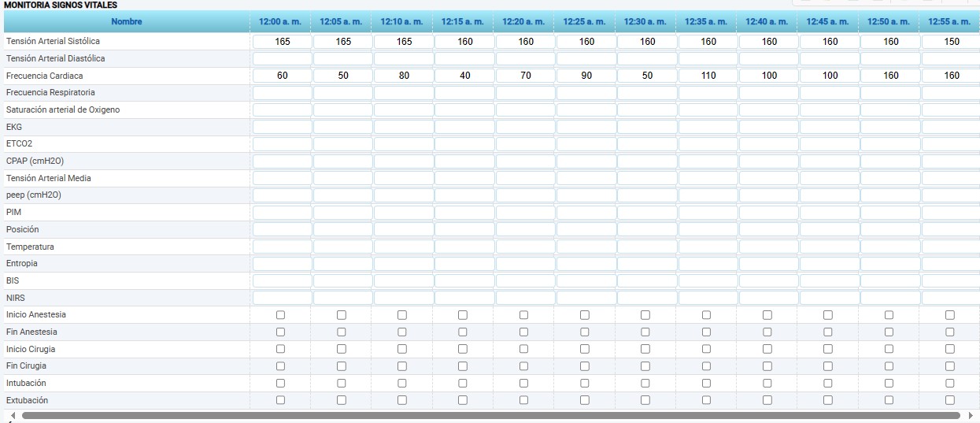Focus Tensión Arterial Media field at 12:15 a. m.
Image resolution: width=980 pixels, height=423 pixels.
[465, 178]
